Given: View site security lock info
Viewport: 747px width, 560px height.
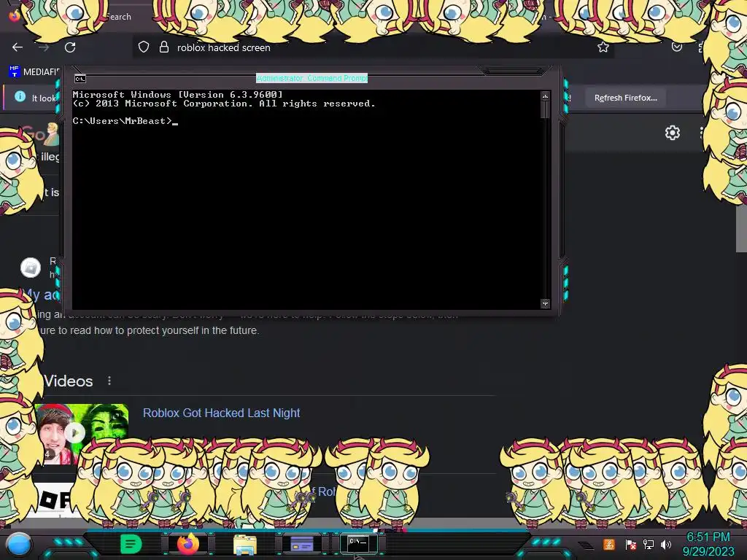Looking at the screenshot, I should point(164,47).
